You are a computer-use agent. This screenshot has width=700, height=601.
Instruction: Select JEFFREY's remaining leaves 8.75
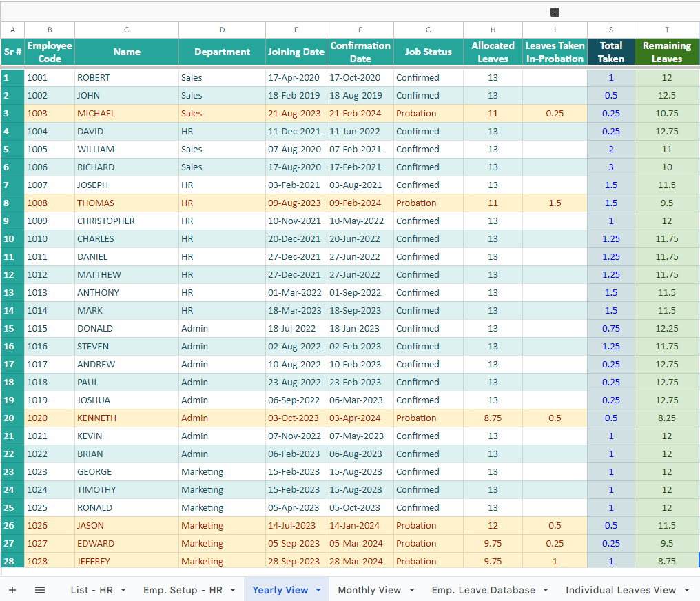click(x=667, y=561)
